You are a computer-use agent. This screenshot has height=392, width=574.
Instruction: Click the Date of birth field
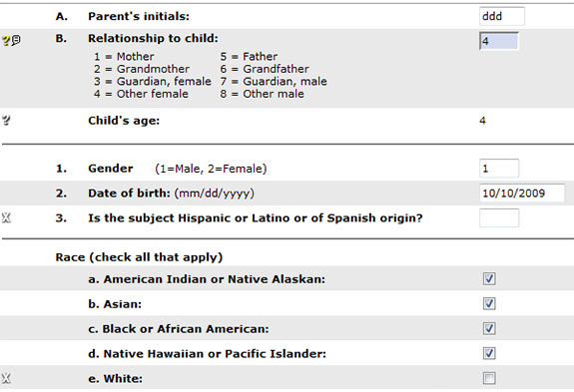(522, 194)
